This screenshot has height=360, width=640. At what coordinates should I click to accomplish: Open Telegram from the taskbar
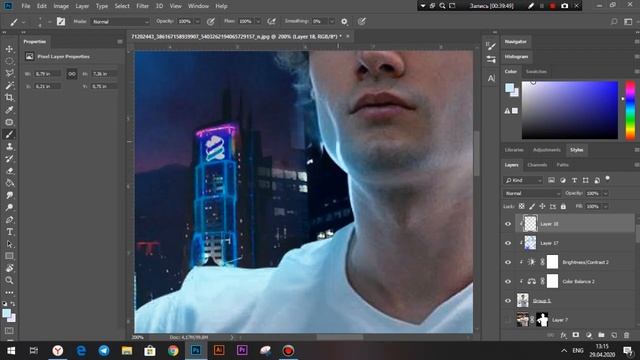pyautogui.click(x=104, y=351)
